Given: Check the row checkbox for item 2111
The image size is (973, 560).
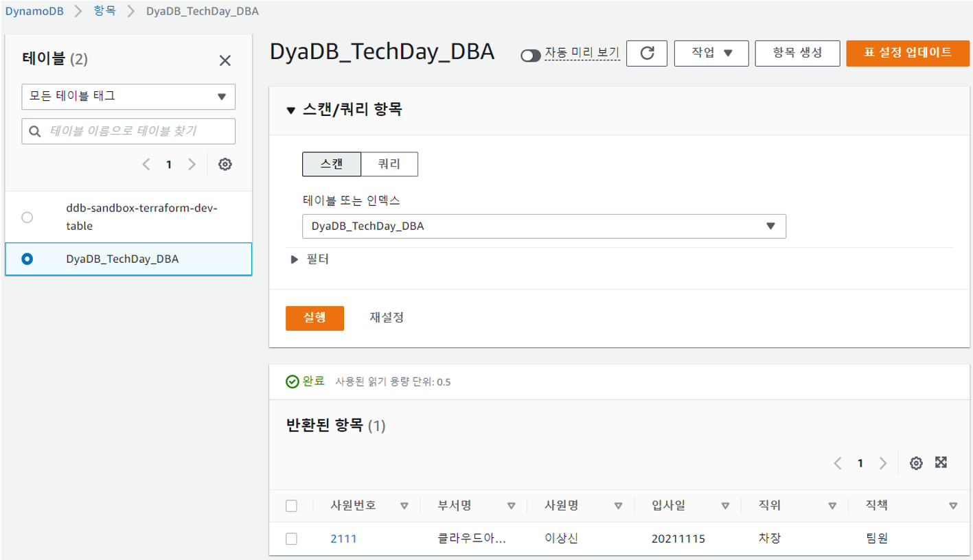Looking at the screenshot, I should click(x=292, y=538).
